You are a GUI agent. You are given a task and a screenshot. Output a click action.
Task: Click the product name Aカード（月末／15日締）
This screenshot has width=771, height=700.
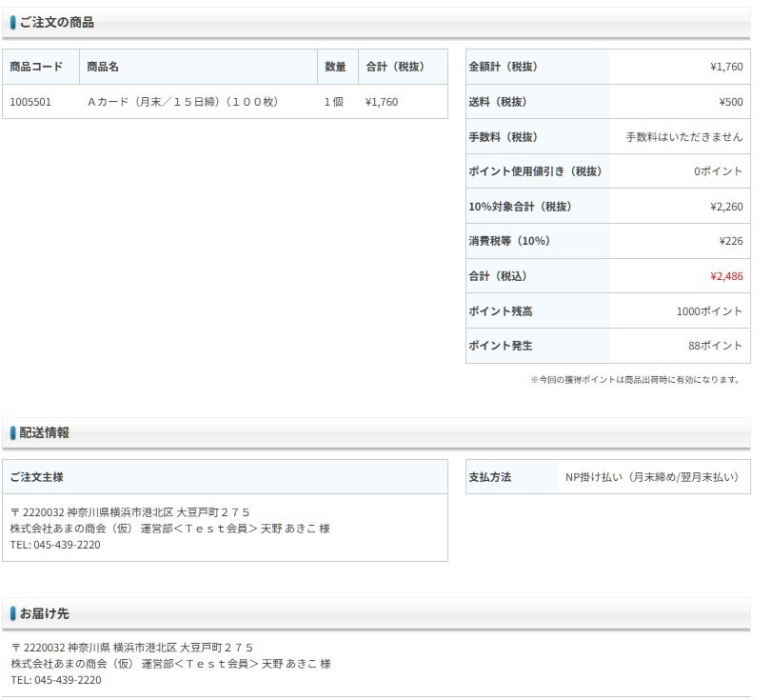tap(182, 102)
